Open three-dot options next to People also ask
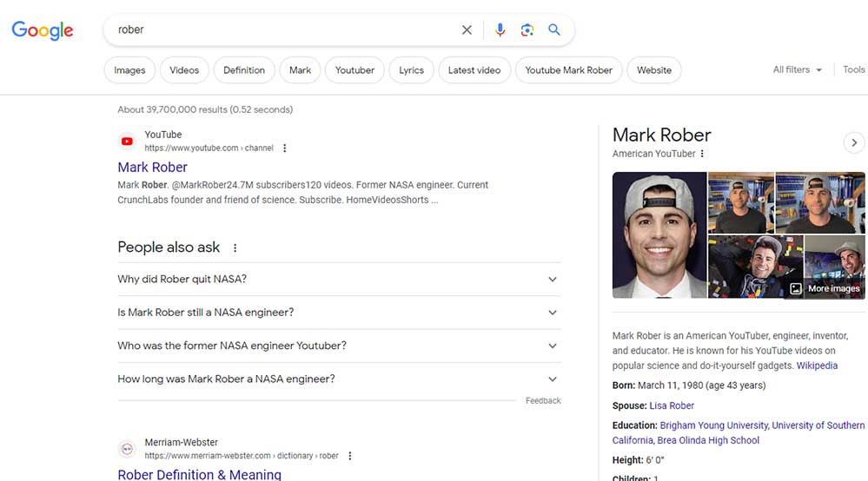Screen dimensions: 868x481 pyautogui.click(x=235, y=247)
